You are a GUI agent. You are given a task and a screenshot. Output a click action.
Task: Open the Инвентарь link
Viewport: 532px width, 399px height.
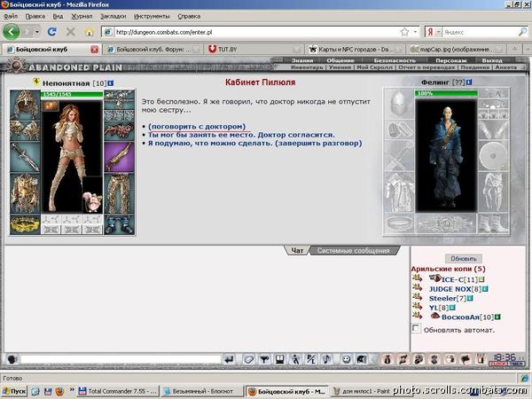pyautogui.click(x=307, y=67)
